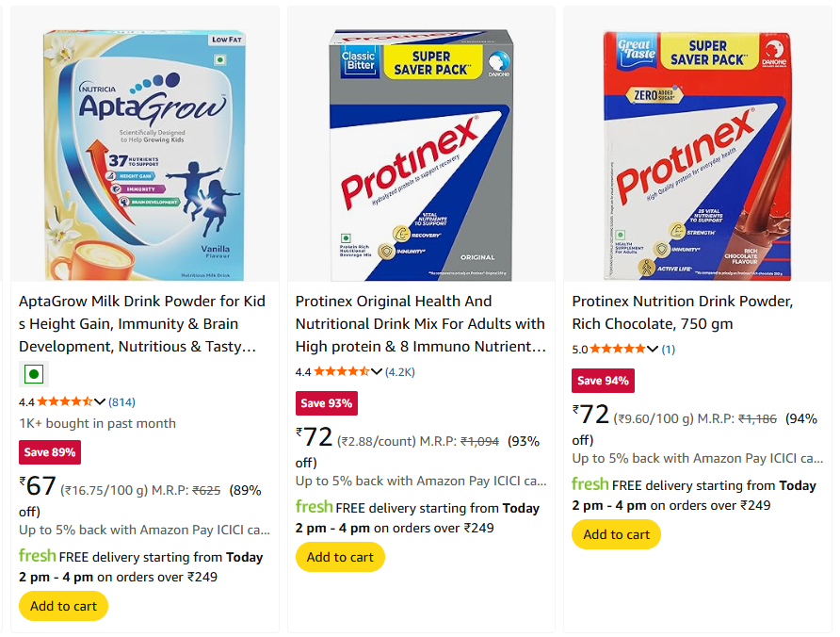This screenshot has height=637, width=840.
Task: Click the Fresh logo under AptaGrow delivery
Action: point(37,556)
